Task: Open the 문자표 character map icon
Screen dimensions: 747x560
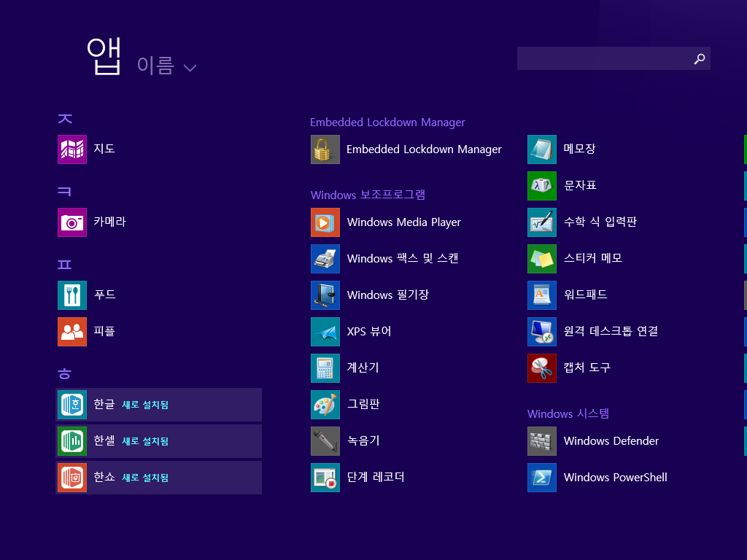Action: pos(542,186)
